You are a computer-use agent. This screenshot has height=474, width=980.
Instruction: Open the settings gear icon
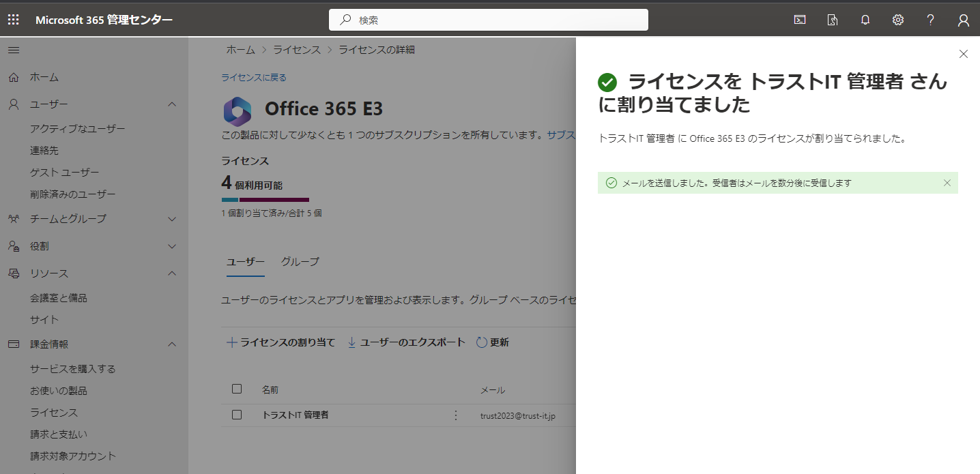(898, 20)
